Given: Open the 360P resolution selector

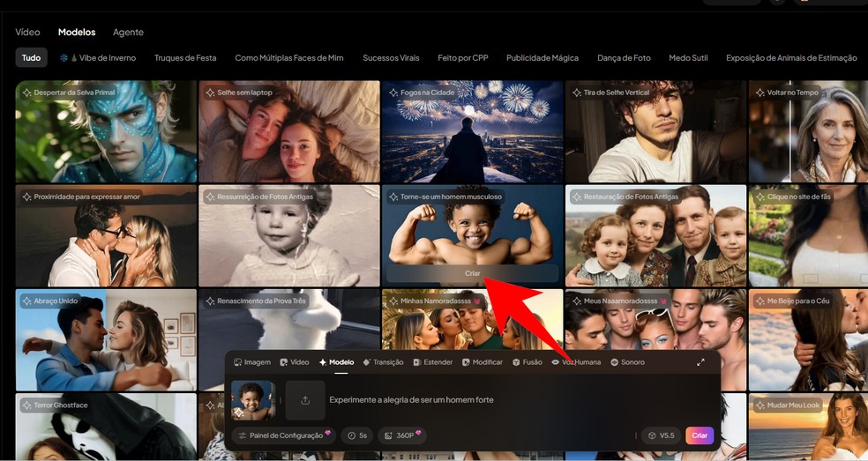Looking at the screenshot, I should coord(403,435).
